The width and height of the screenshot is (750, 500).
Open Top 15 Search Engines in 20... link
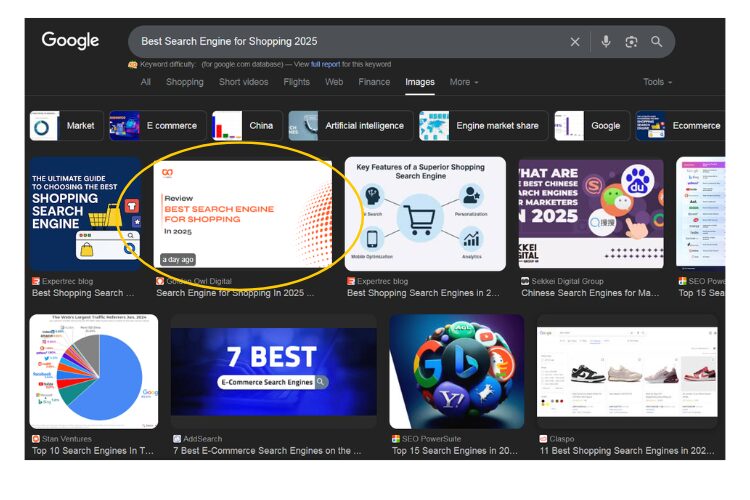point(455,450)
